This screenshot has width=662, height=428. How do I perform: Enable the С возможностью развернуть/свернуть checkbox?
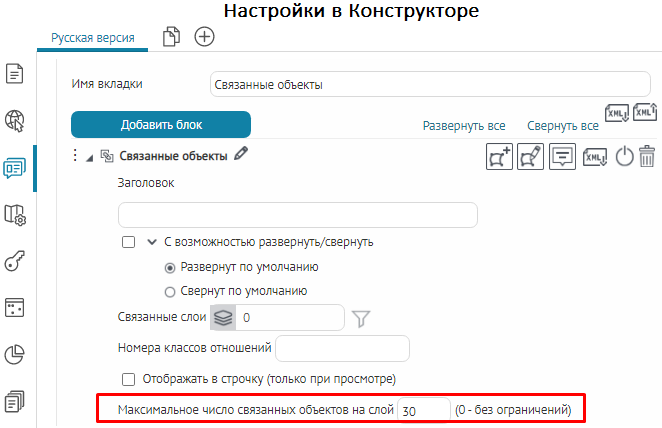point(128,242)
